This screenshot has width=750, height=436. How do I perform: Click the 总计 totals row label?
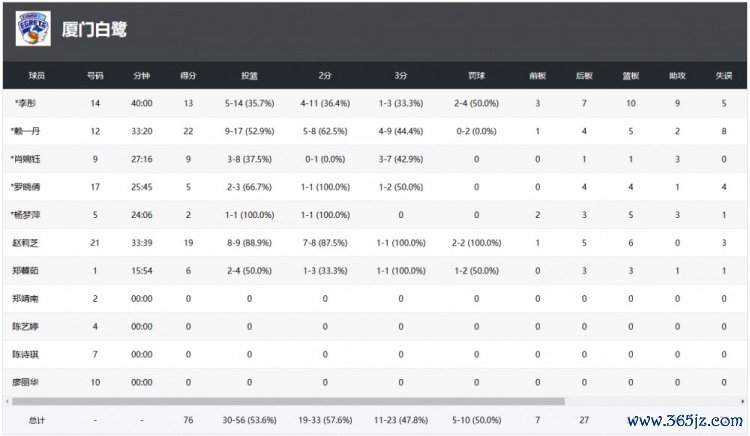pyautogui.click(x=36, y=420)
